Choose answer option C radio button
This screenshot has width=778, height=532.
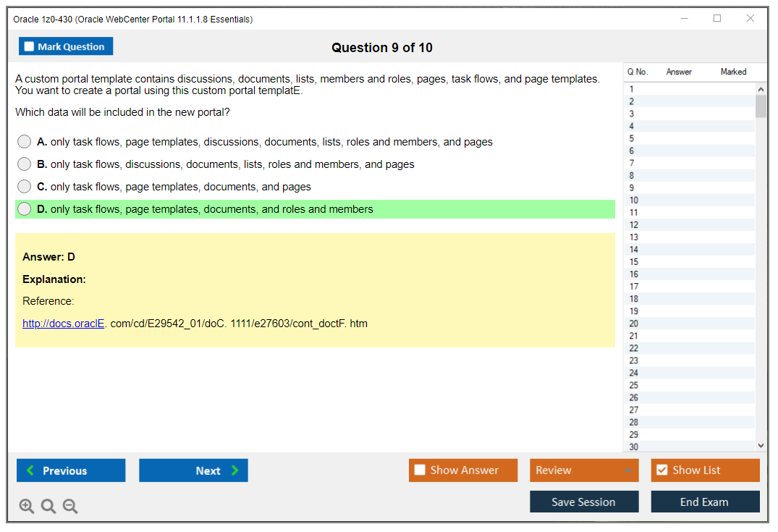(x=25, y=187)
